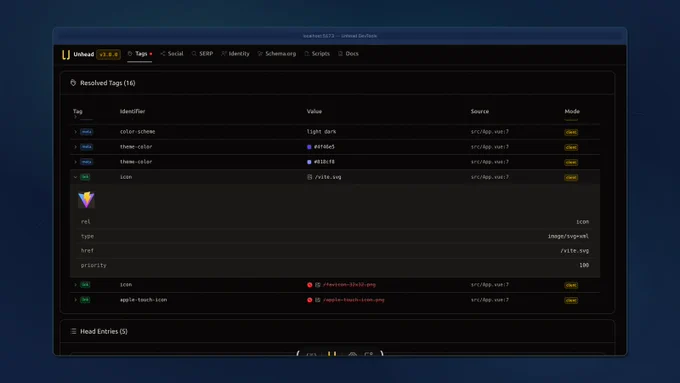Expand the favicon-32x32.png icon row
This screenshot has height=383, width=680.
[x=75, y=285]
